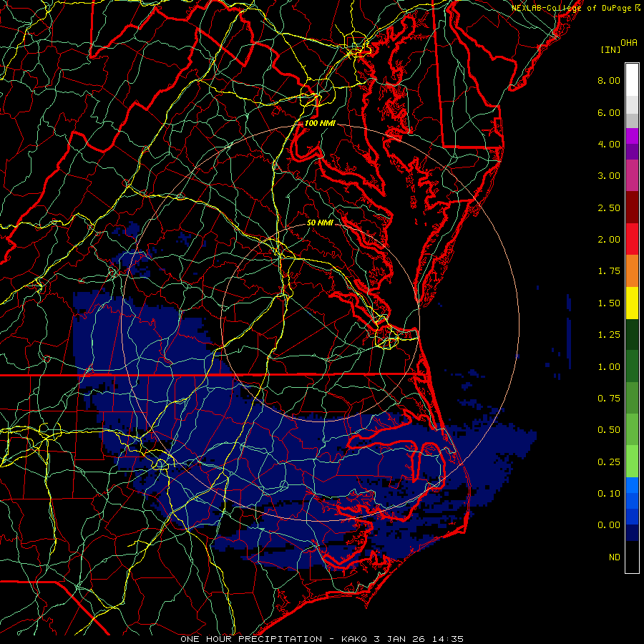
Task: Click the ND legend label
Action: point(615,557)
